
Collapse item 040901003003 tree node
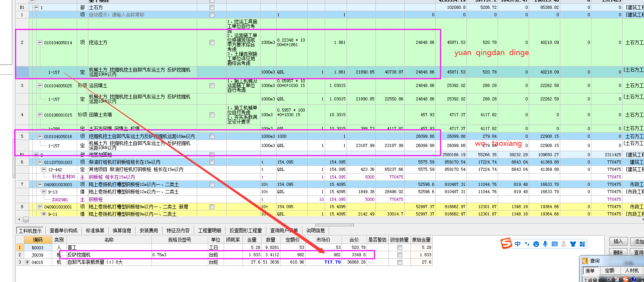(40, 184)
